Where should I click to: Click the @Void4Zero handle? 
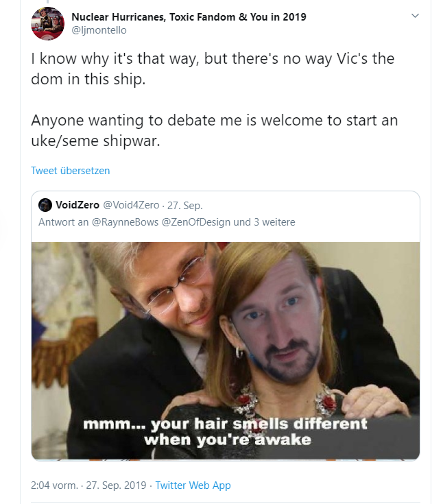point(131,205)
